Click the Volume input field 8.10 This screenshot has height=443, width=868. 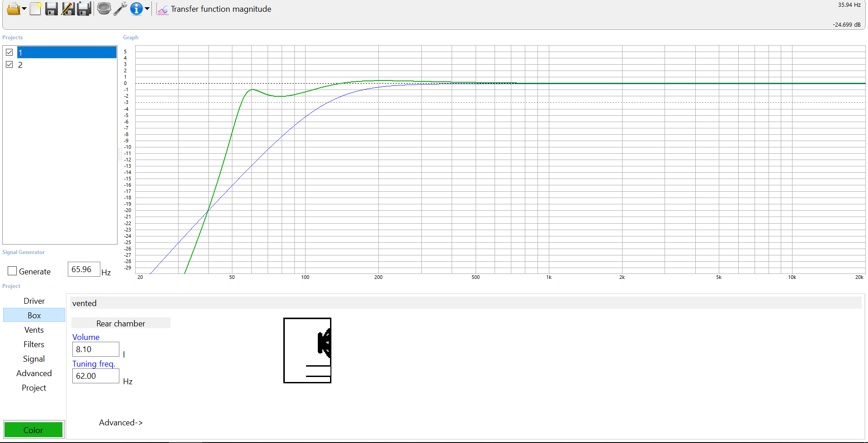click(x=95, y=349)
